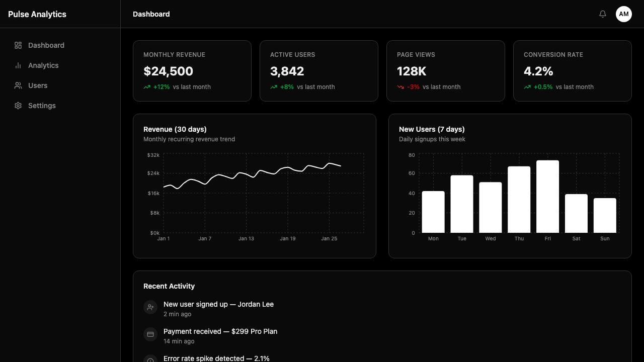The height and width of the screenshot is (362, 644).
Task: Click the Dashboard grid icon in sidebar
Action: point(18,45)
